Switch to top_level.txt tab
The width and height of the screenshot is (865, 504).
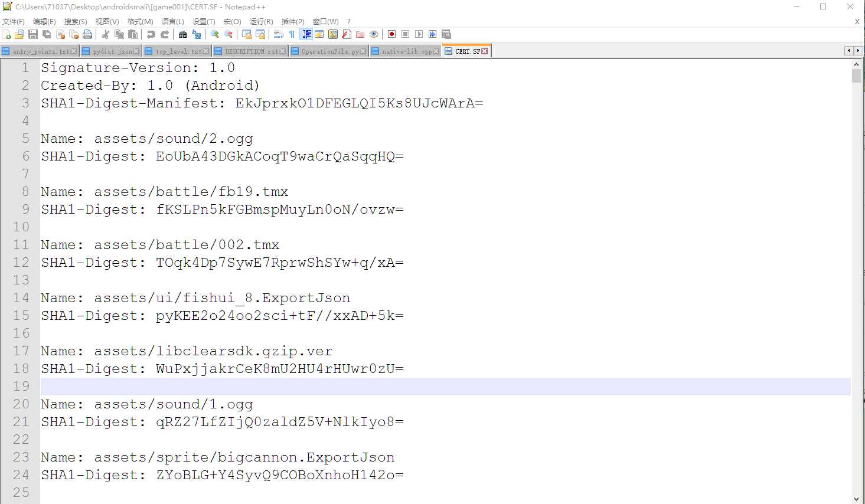click(177, 51)
